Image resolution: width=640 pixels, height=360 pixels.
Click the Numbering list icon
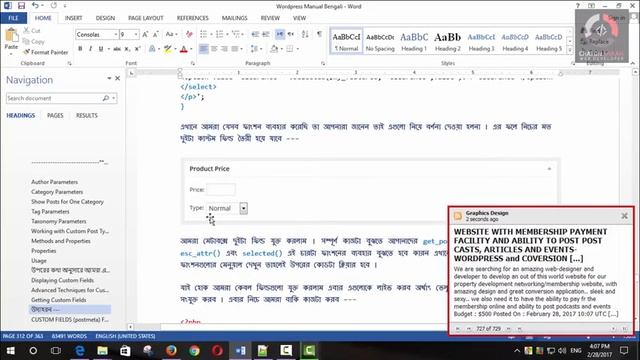221,34
